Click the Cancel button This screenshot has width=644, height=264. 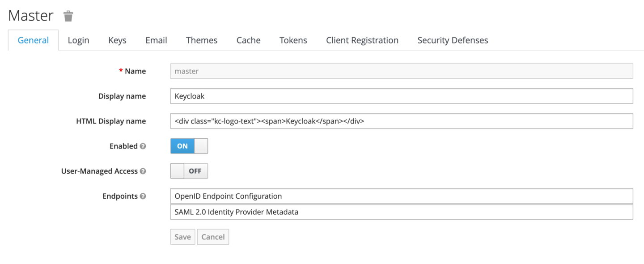(x=213, y=237)
